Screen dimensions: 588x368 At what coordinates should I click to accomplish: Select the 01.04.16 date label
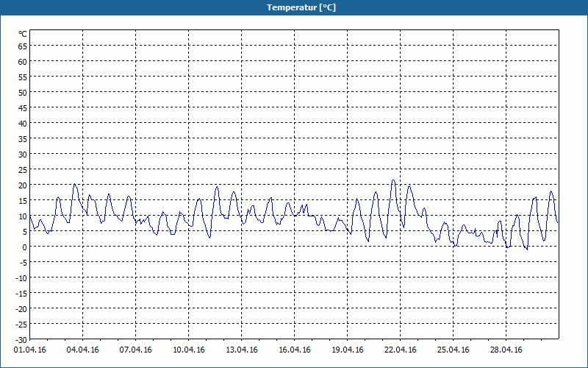coord(30,350)
